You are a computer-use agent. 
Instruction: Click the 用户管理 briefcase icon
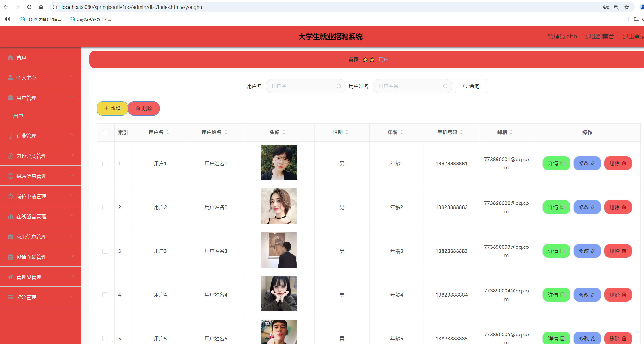pos(10,97)
